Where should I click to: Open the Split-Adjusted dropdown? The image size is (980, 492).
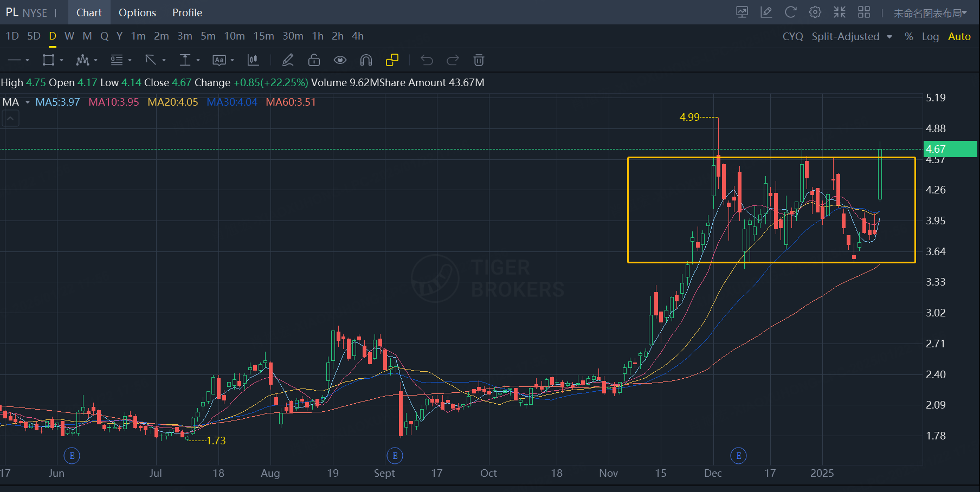click(x=852, y=36)
